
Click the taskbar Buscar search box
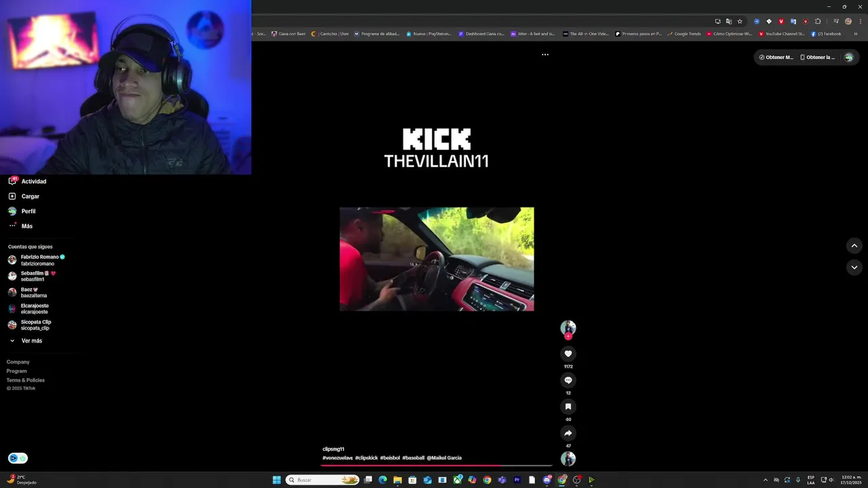click(x=323, y=480)
